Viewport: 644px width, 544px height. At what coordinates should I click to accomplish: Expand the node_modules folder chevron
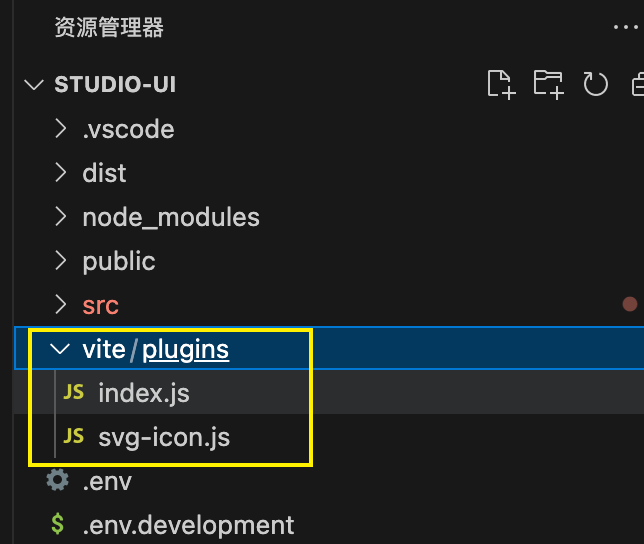click(x=61, y=216)
